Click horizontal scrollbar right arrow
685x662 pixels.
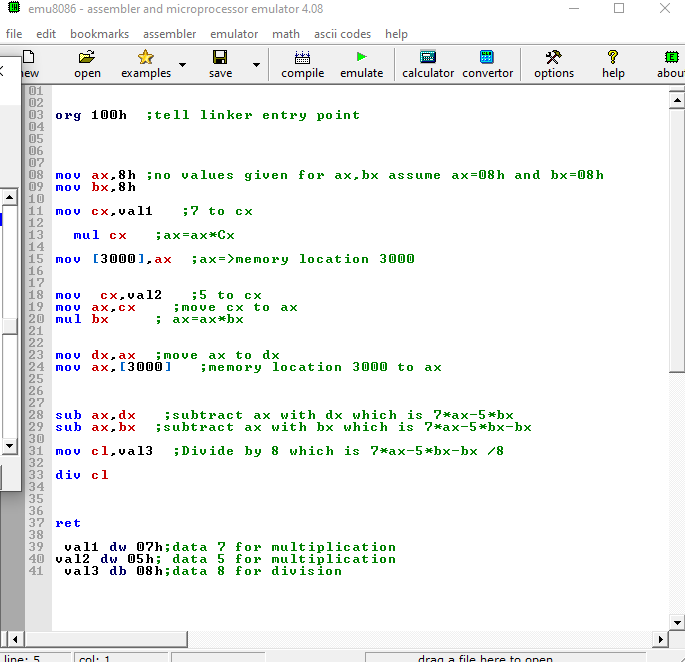(x=661, y=640)
